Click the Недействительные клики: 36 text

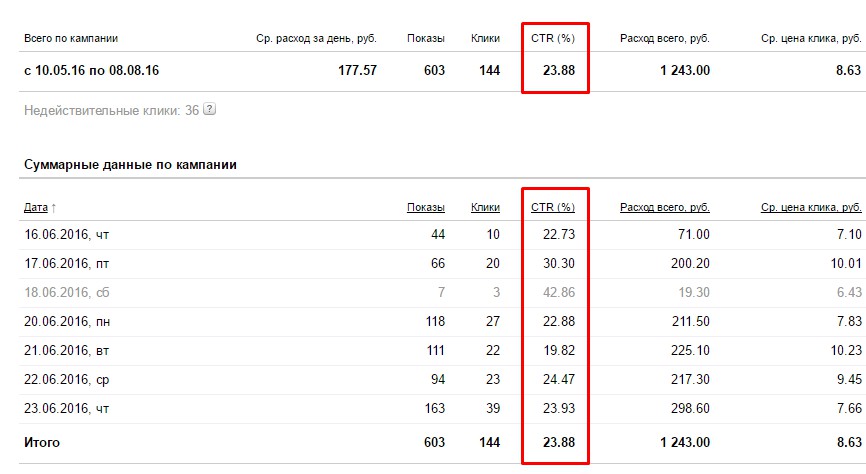click(x=110, y=110)
